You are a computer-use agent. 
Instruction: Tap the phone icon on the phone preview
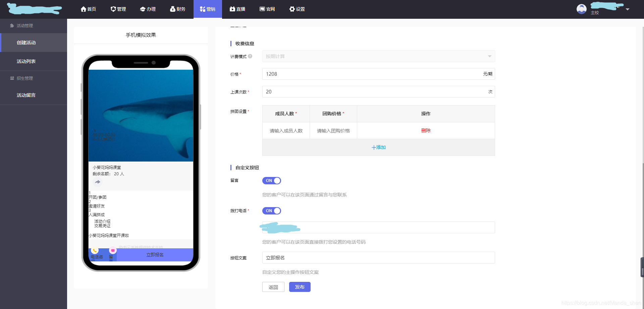pyautogui.click(x=95, y=250)
